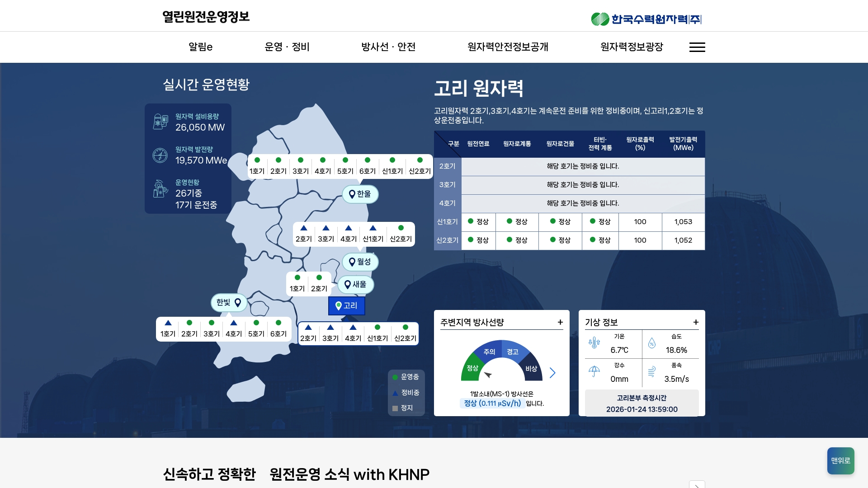868x488 pixels.
Task: Click the temperature icon in 기상 정보 panel
Action: tap(594, 343)
